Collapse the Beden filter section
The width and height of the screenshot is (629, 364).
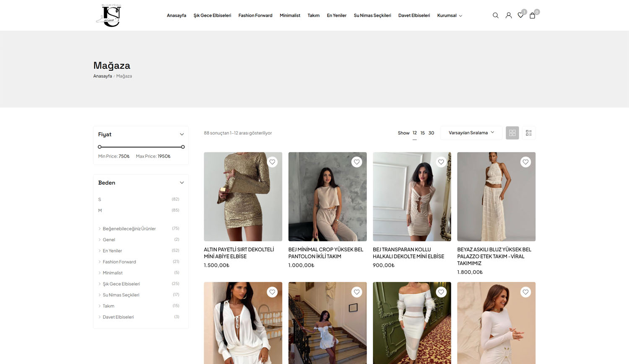click(182, 183)
